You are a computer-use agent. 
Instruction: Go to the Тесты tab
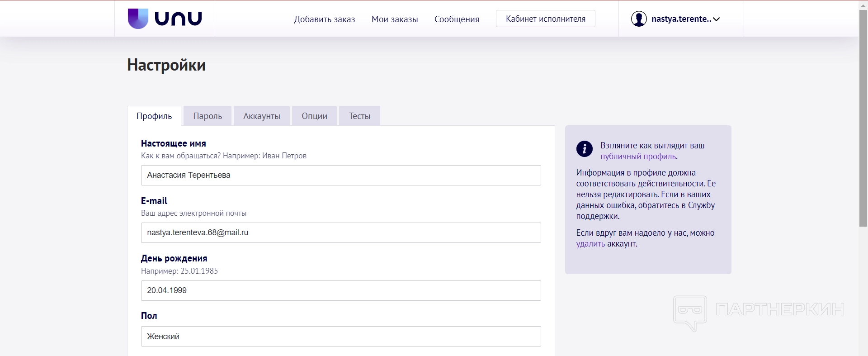click(x=359, y=116)
